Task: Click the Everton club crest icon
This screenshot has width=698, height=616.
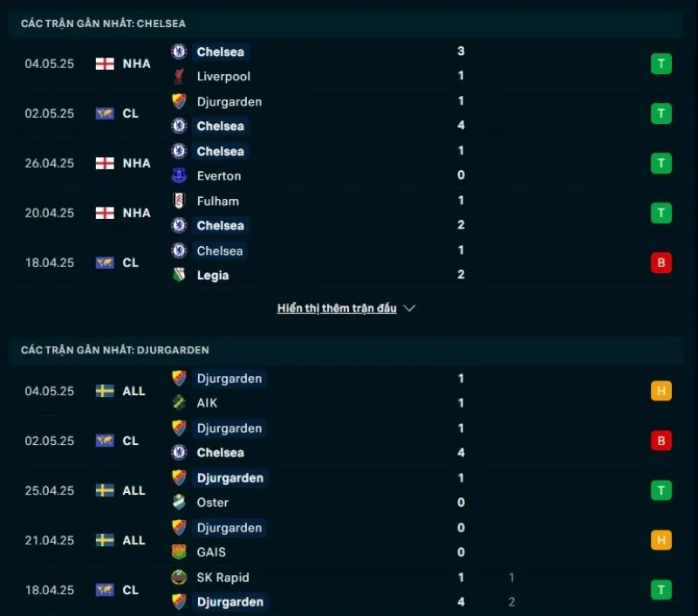Action: pyautogui.click(x=179, y=175)
